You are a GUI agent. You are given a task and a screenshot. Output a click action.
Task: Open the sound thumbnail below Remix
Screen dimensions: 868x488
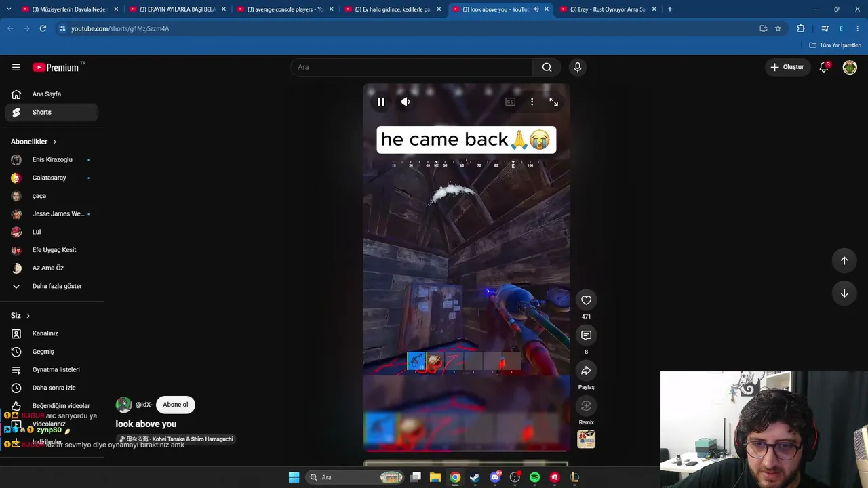[x=586, y=439]
